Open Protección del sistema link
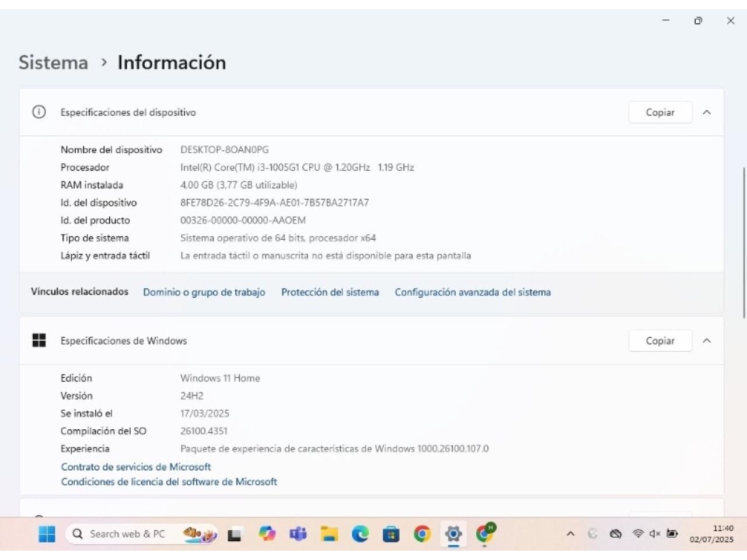 [x=330, y=292]
